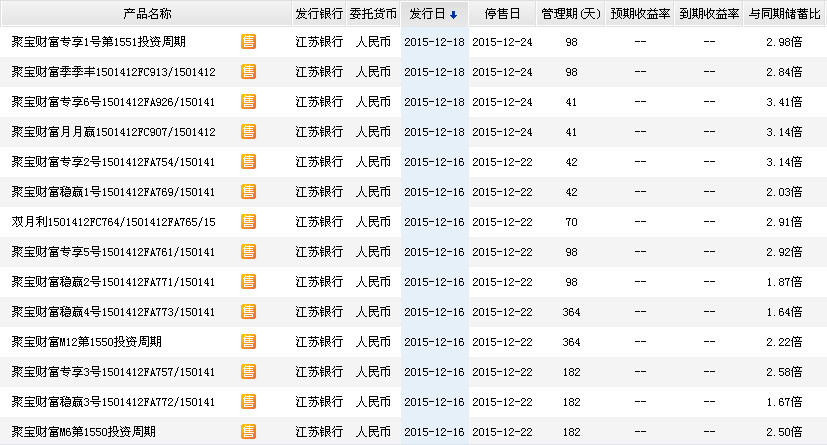Click the 售 icon for 聚宝财富专享3号
The height and width of the screenshot is (445, 827).
coord(248,372)
